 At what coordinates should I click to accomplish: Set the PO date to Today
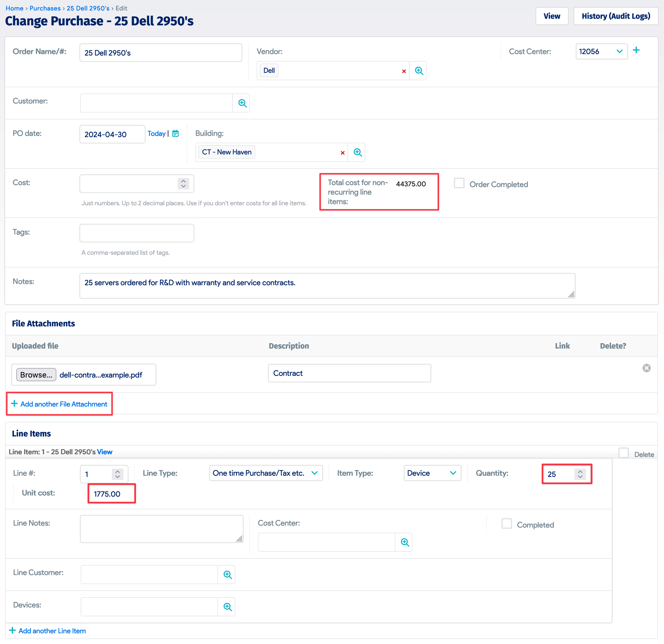point(156,133)
